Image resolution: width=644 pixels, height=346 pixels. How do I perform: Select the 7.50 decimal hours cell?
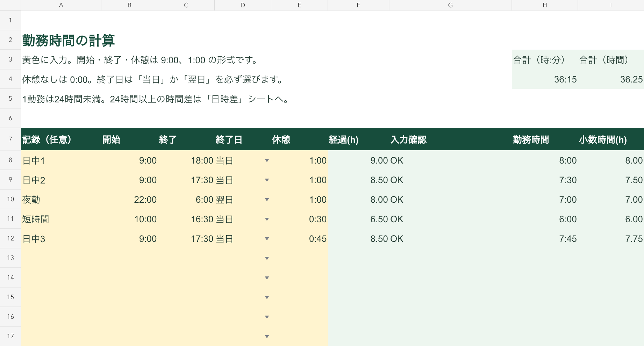[x=611, y=180]
